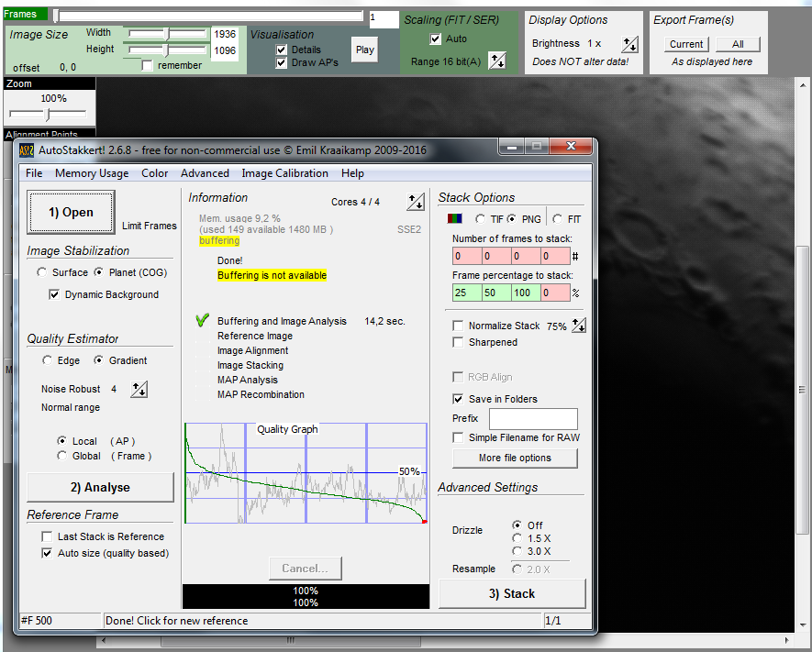The width and height of the screenshot is (812, 652).
Task: Click More file options button
Action: click(x=515, y=458)
